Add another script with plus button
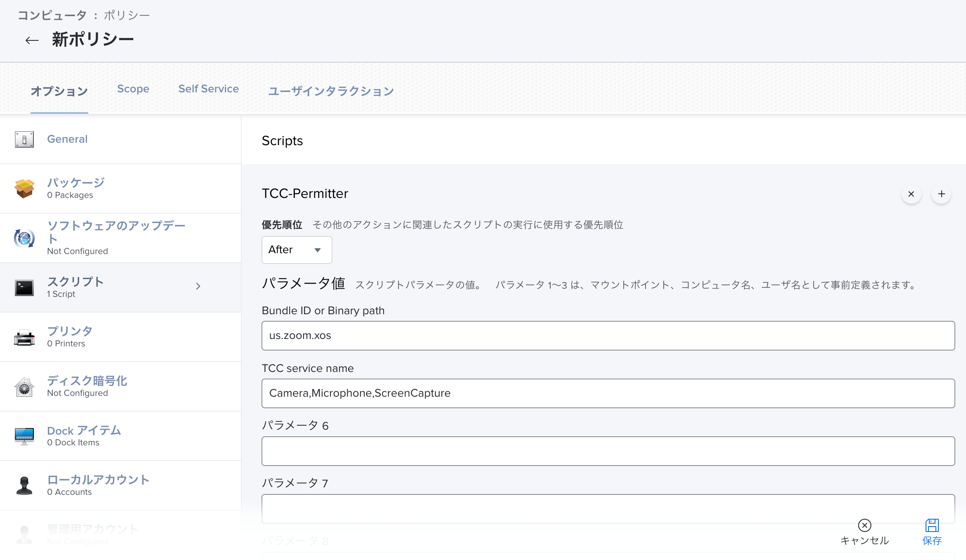 941,194
